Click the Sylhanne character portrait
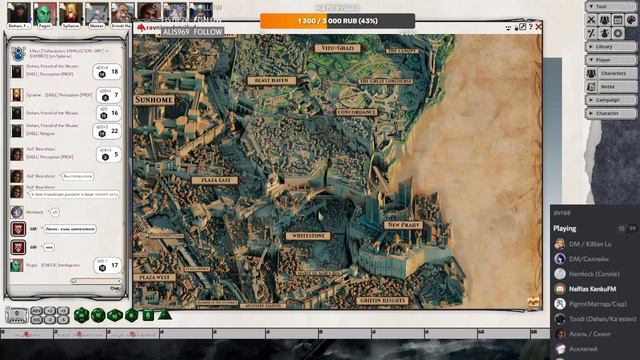Viewport: 640px width, 360px height. click(x=71, y=13)
